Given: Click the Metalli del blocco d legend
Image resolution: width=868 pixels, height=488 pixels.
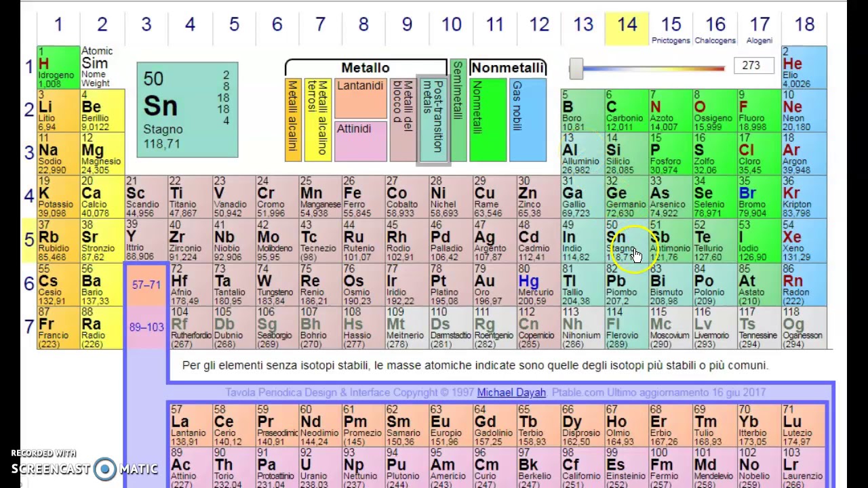Looking at the screenshot, I should pos(403,120).
